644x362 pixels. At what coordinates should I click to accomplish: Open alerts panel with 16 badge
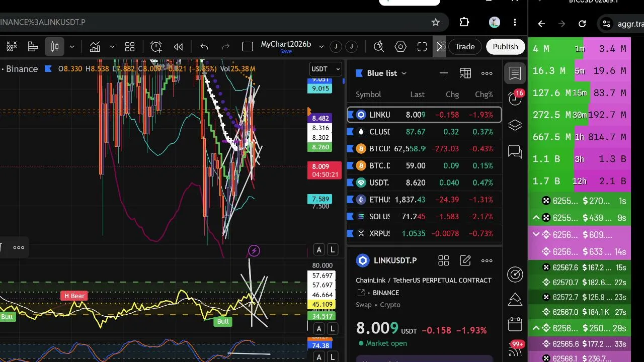coord(515,97)
